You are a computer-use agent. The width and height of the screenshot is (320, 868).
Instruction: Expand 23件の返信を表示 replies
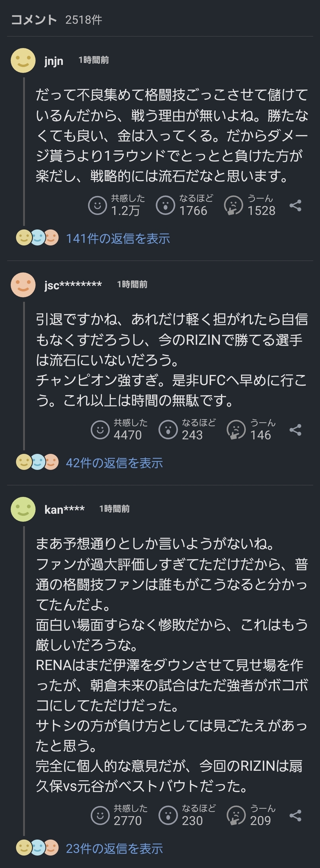[x=114, y=848]
